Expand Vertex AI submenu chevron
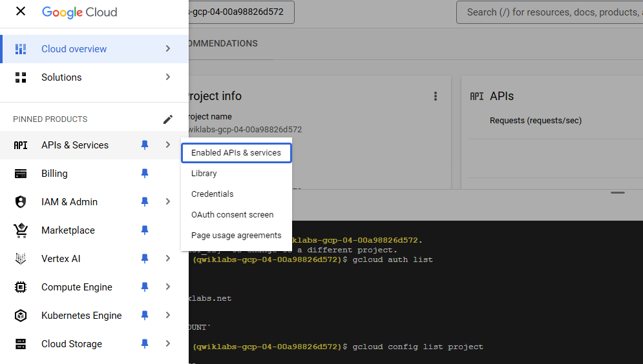 pyautogui.click(x=168, y=258)
